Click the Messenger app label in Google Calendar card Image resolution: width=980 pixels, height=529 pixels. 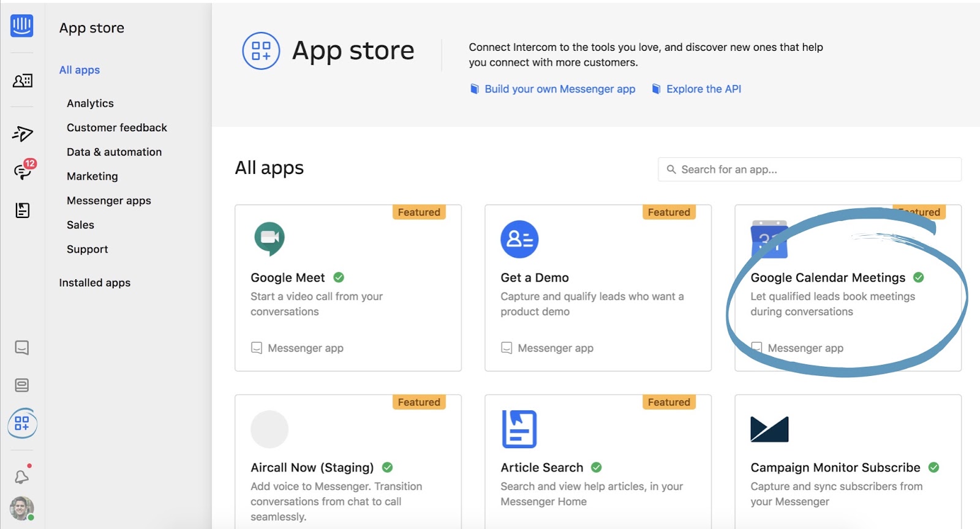click(805, 348)
